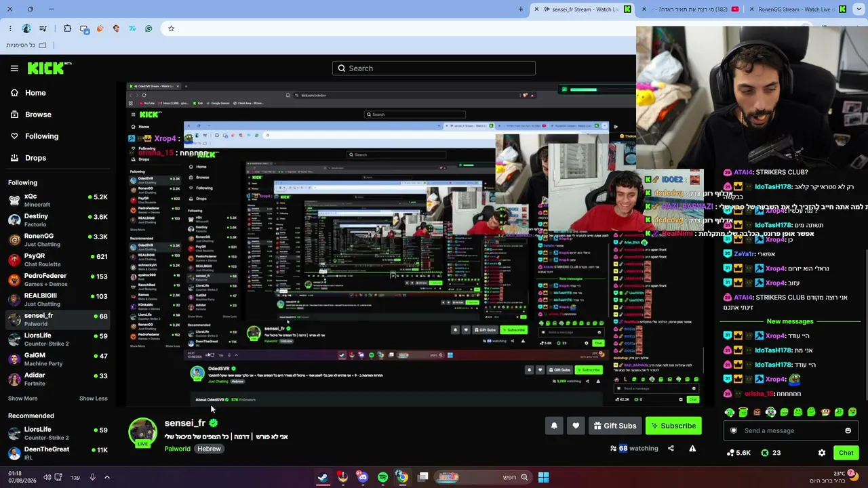
Task: Select the Hebrew language tag
Action: click(x=209, y=449)
